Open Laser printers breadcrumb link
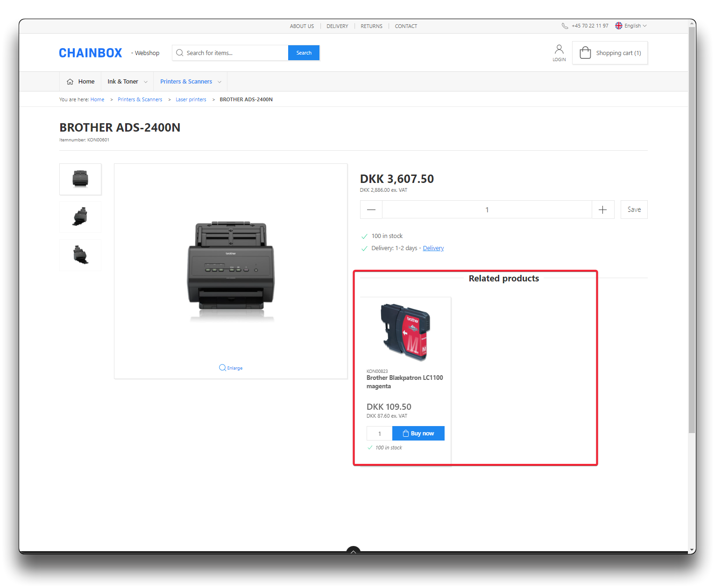The width and height of the screenshot is (715, 588). [x=191, y=99]
